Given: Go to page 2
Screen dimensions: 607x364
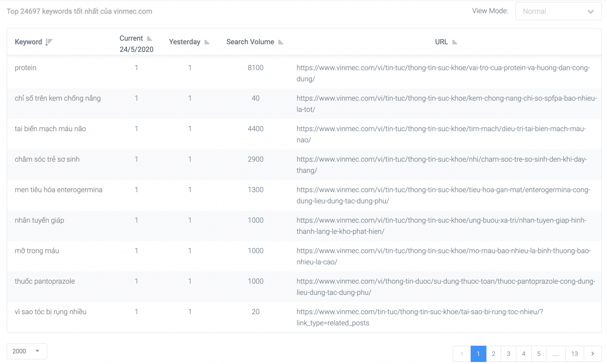Looking at the screenshot, I should click(493, 354).
